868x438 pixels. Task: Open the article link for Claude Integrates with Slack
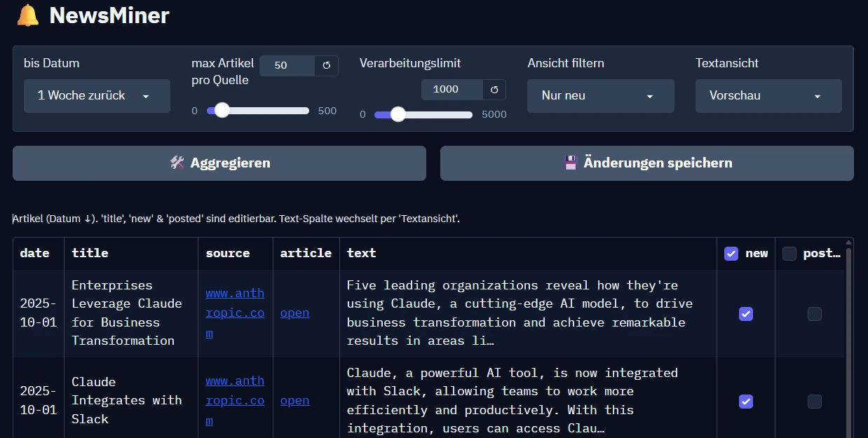point(294,400)
